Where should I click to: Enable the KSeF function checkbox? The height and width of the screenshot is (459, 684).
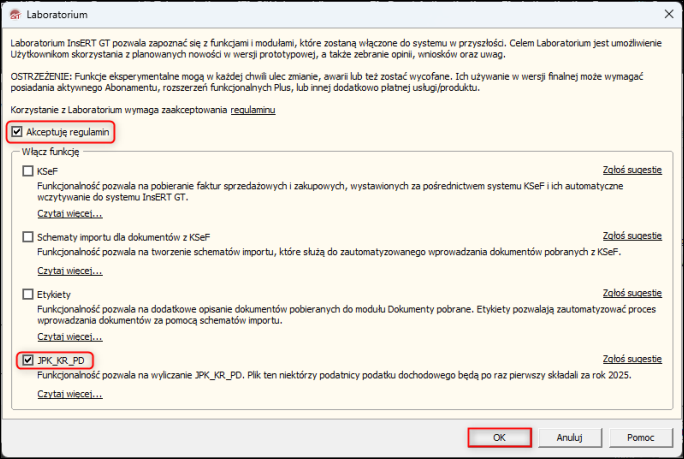(28, 171)
